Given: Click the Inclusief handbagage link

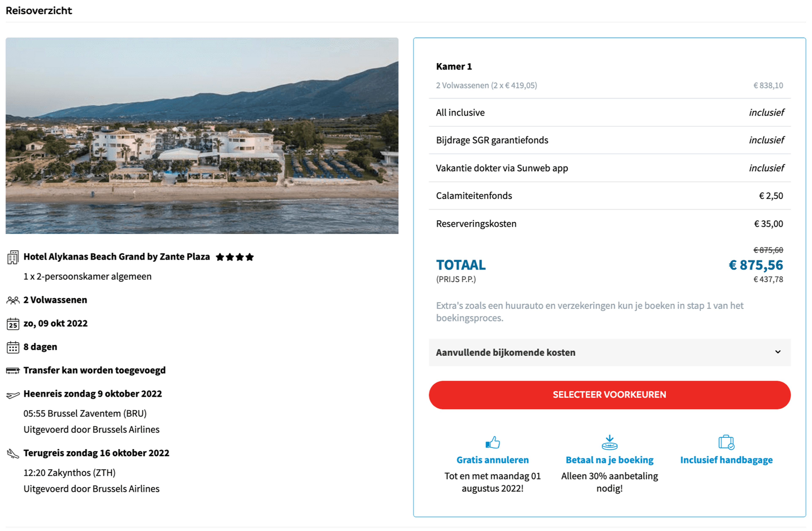Looking at the screenshot, I should click(x=726, y=460).
